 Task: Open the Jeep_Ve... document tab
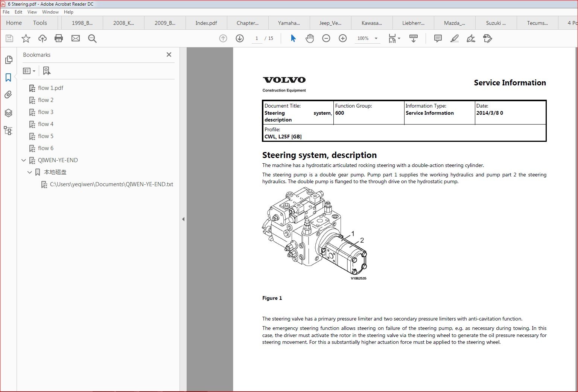330,23
